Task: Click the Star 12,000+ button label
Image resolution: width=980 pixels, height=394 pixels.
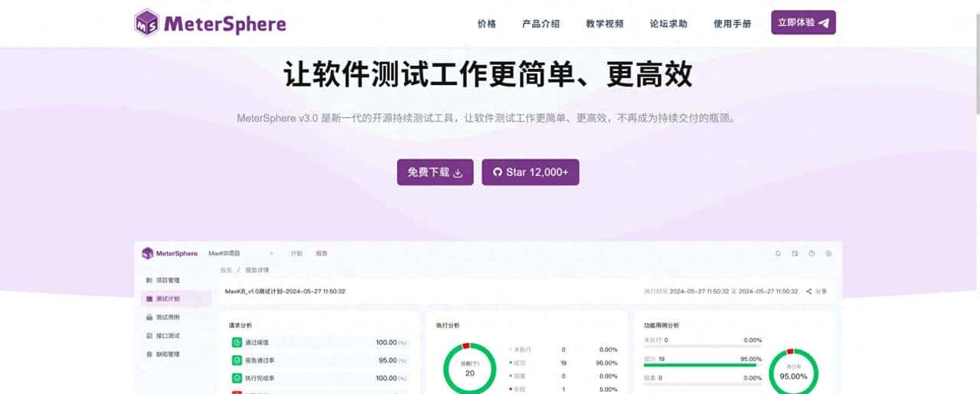Action: coord(537,172)
